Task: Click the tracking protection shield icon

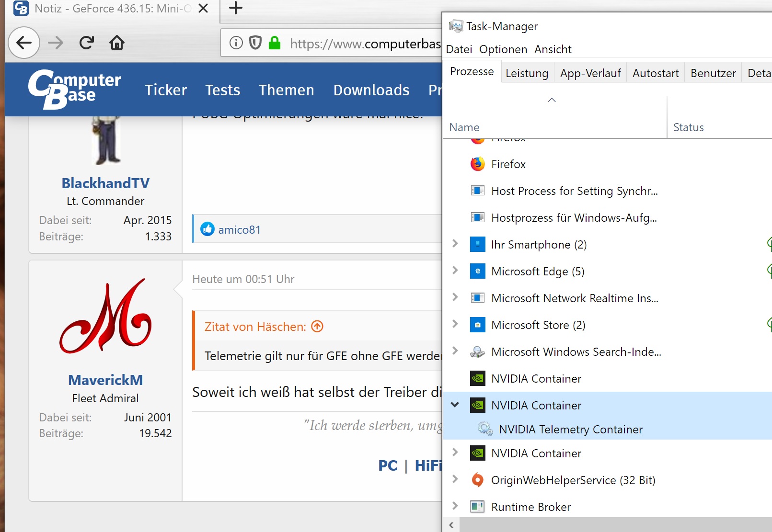Action: tap(255, 43)
